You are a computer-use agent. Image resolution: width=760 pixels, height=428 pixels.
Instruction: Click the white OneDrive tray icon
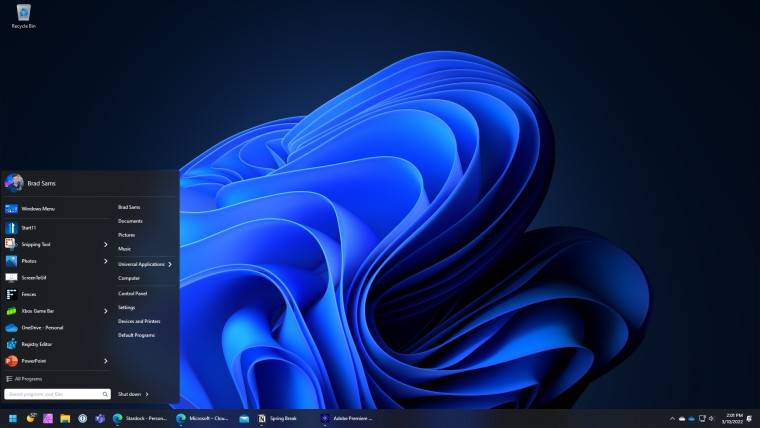point(682,419)
